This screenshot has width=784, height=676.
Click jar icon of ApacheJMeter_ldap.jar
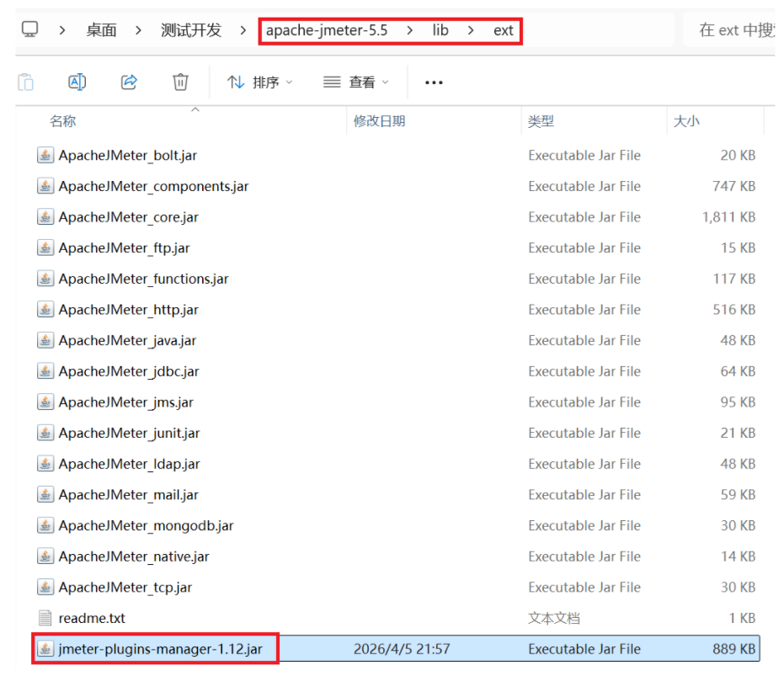click(x=45, y=464)
